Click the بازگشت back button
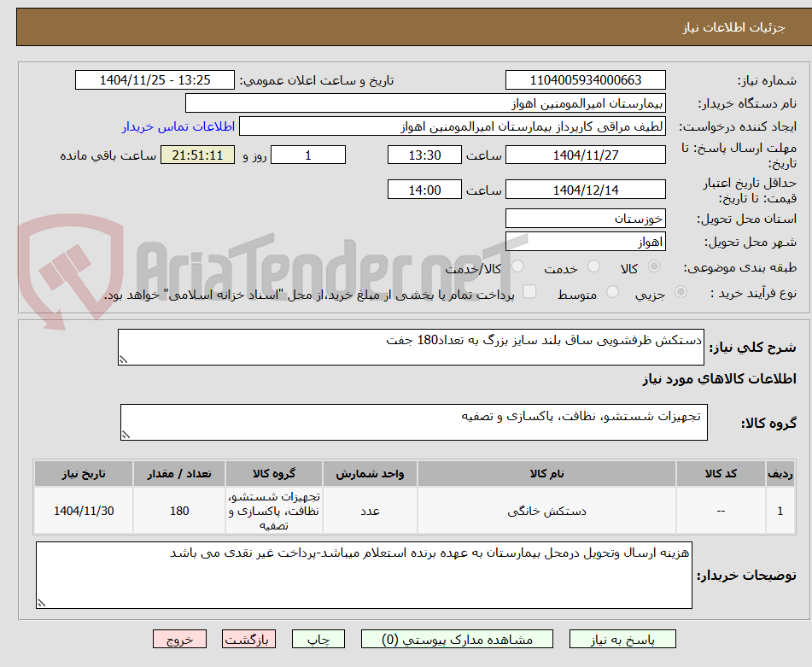 248,639
